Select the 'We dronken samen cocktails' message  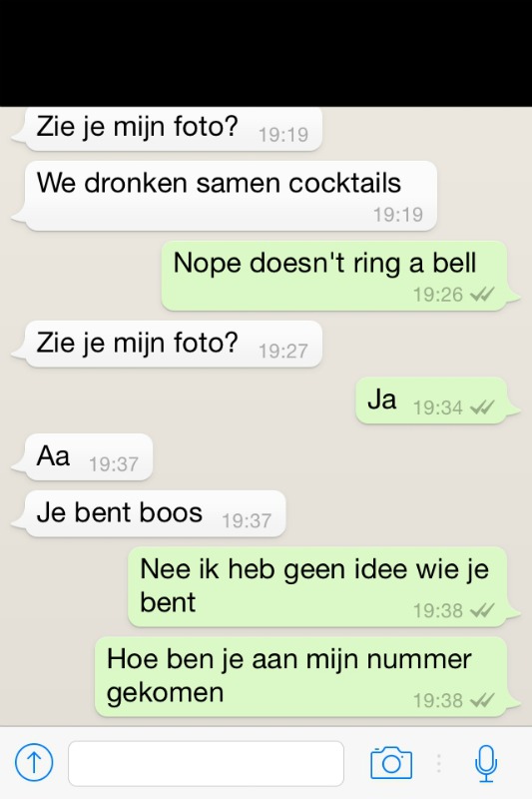click(x=225, y=196)
